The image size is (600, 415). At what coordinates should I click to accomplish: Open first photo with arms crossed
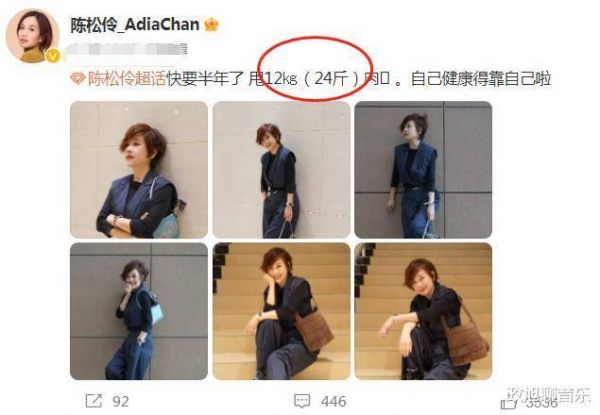[x=139, y=169]
